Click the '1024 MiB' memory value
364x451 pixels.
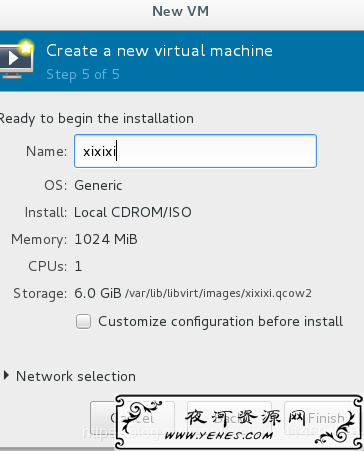[x=106, y=239]
